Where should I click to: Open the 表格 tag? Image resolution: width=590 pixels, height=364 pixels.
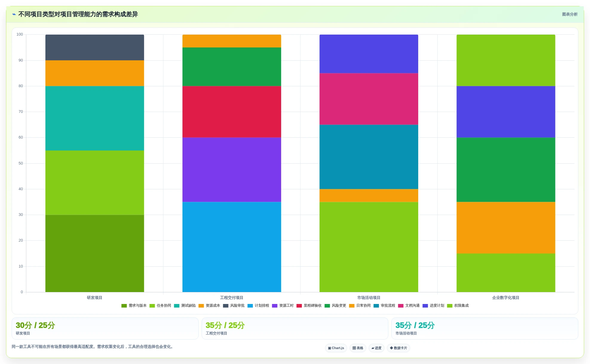(x=358, y=348)
